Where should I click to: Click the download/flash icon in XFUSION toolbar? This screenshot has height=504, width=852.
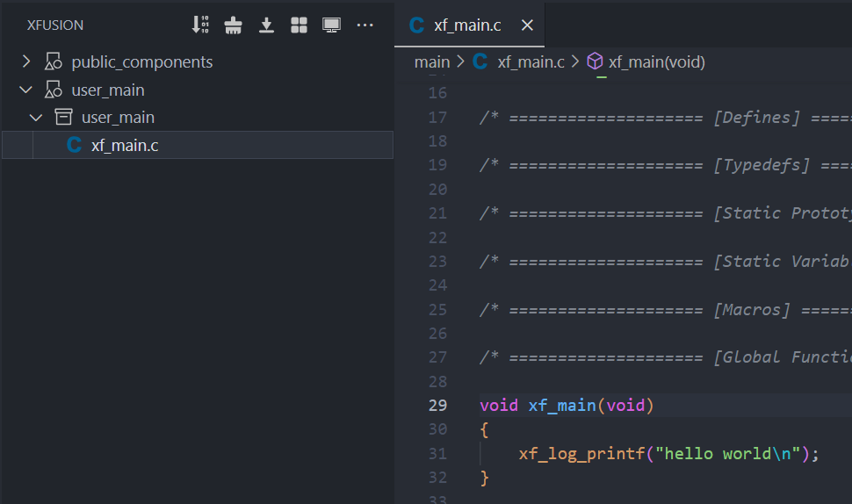pyautogui.click(x=266, y=25)
